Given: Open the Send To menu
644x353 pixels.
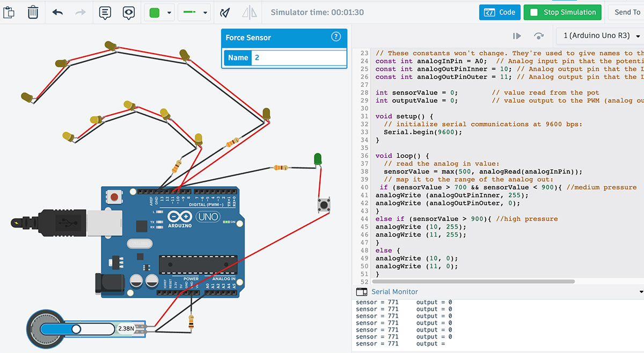Looking at the screenshot, I should pyautogui.click(x=627, y=12).
